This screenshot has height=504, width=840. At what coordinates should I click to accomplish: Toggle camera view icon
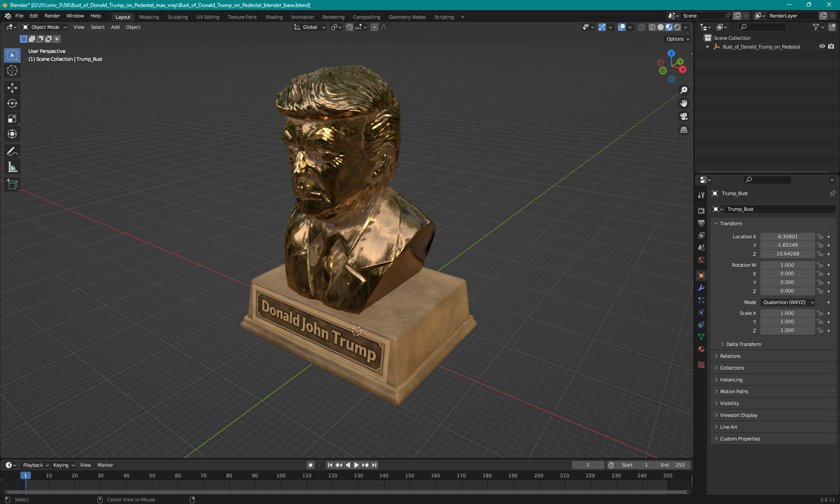pyautogui.click(x=684, y=116)
